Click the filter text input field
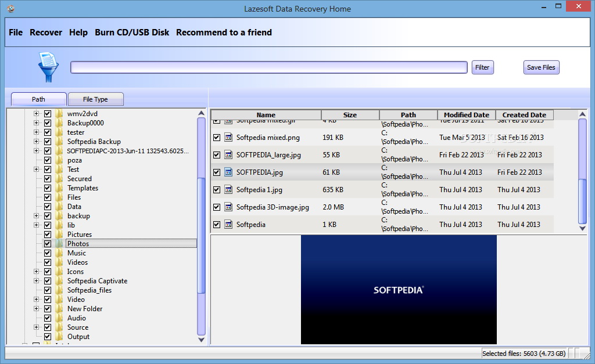The height and width of the screenshot is (364, 595). point(268,67)
